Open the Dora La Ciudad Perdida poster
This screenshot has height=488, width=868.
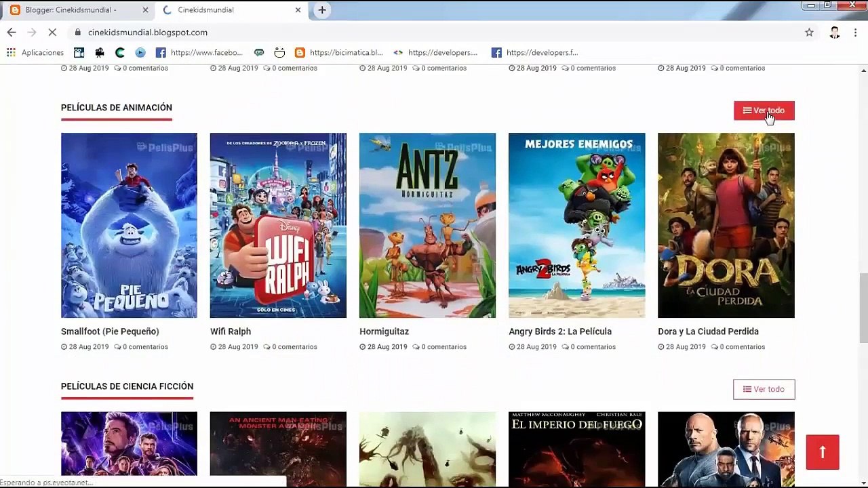[x=726, y=225]
